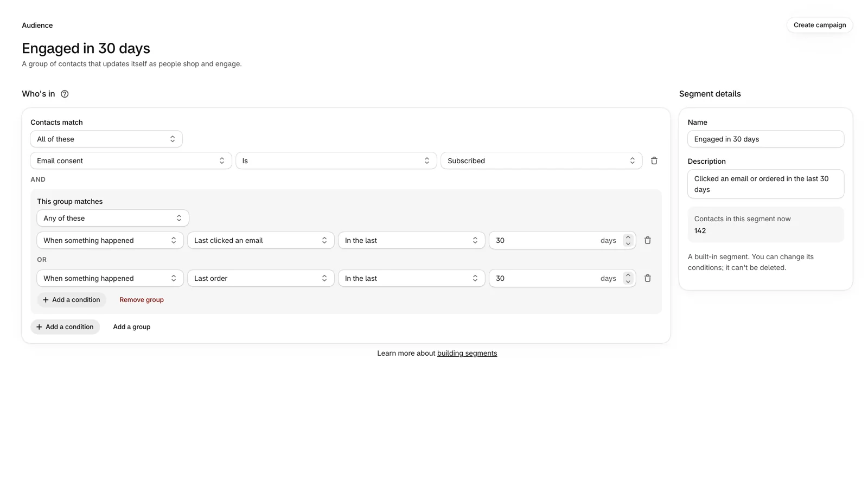This screenshot has width=868, height=488.
Task: Add a condition below the group
Action: pos(65,327)
